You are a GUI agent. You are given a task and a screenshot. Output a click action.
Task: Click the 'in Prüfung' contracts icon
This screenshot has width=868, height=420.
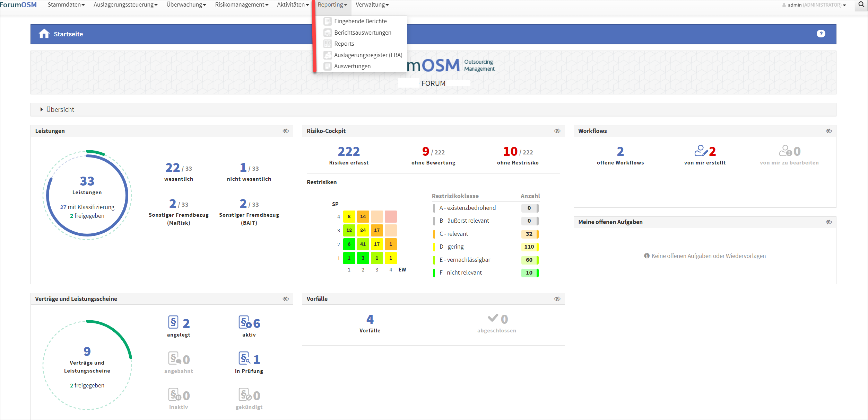pos(244,358)
